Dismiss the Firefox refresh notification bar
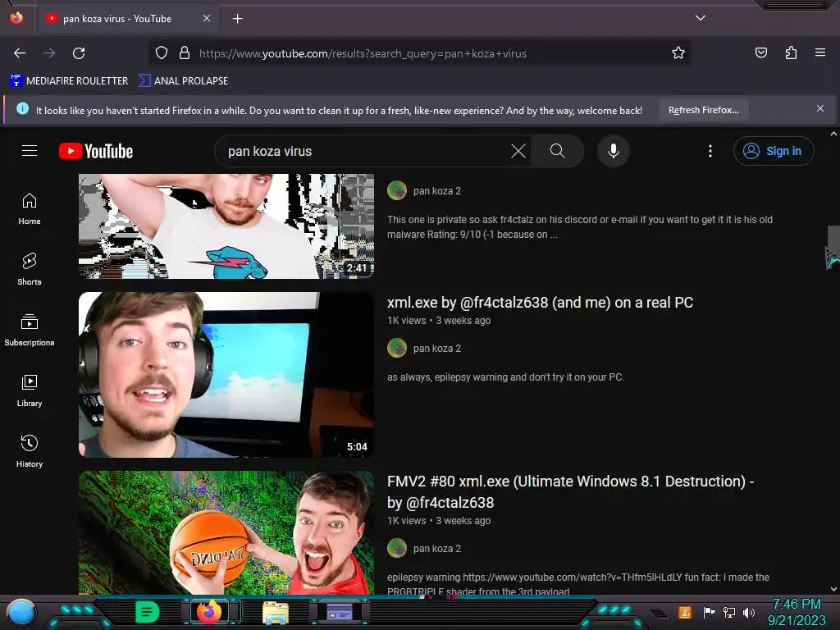Screen dimensions: 840x630 (820, 109)
